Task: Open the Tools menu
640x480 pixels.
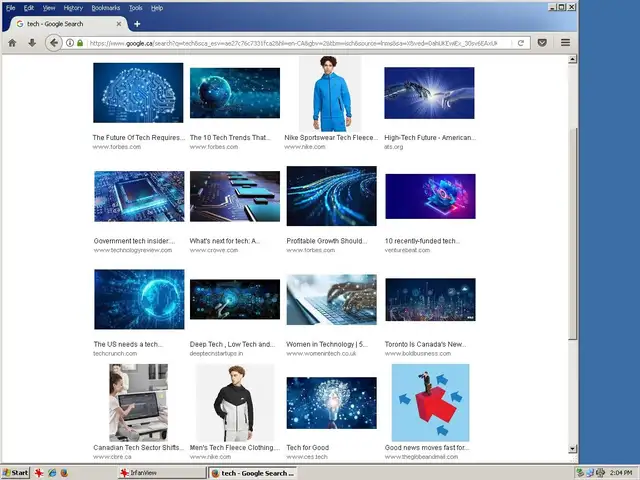Action: (135, 7)
